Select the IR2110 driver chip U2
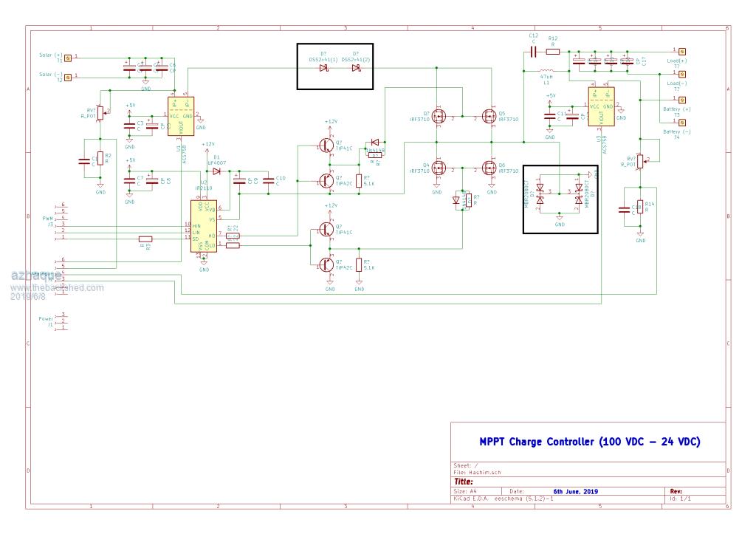 click(202, 225)
